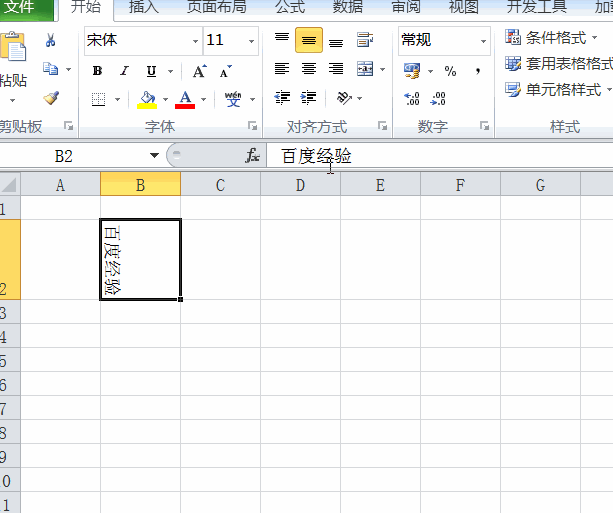The height and width of the screenshot is (513, 613).
Task: Open the 公式 ribbon tab
Action: pyautogui.click(x=290, y=7)
